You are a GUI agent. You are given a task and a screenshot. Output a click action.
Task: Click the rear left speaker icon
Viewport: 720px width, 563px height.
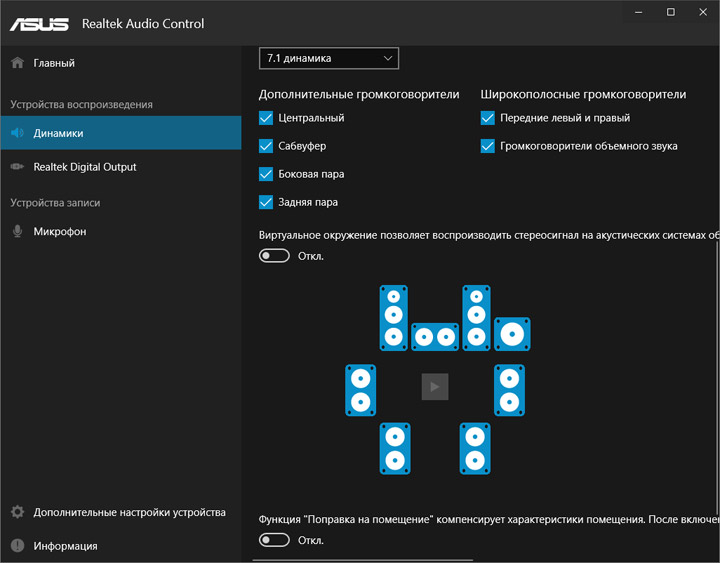click(x=395, y=448)
